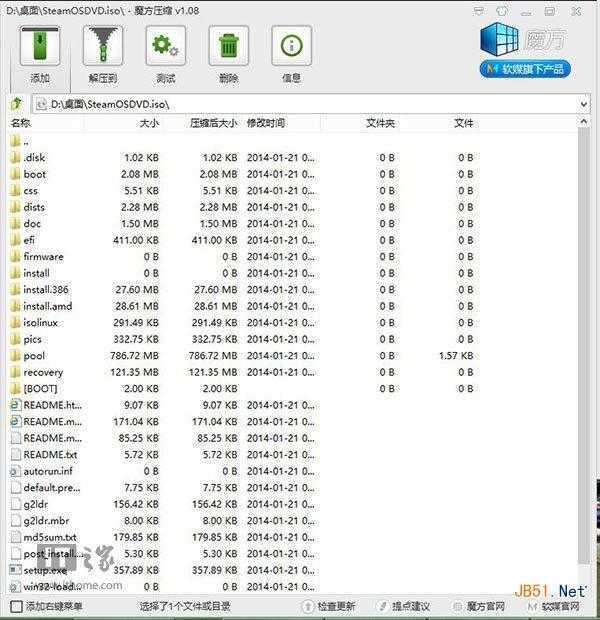Open the title bar menu icon left of minimize
The image size is (600, 620).
pyautogui.click(x=479, y=11)
